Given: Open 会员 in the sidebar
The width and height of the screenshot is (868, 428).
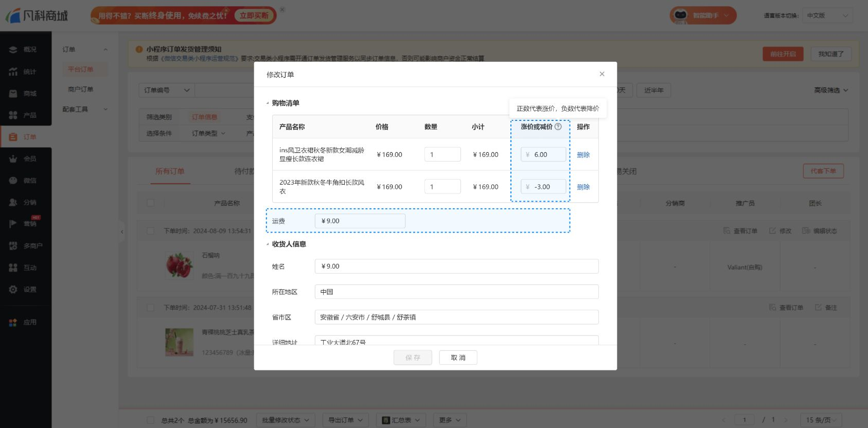Looking at the screenshot, I should pyautogui.click(x=26, y=158).
